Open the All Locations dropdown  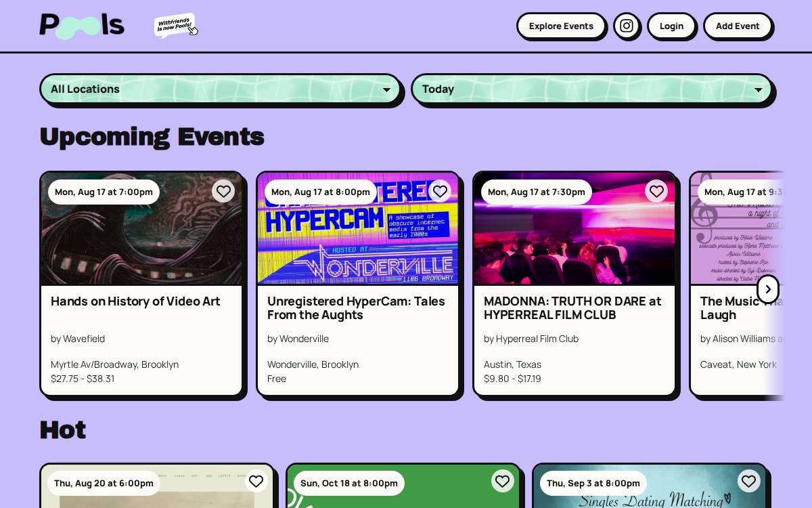221,89
